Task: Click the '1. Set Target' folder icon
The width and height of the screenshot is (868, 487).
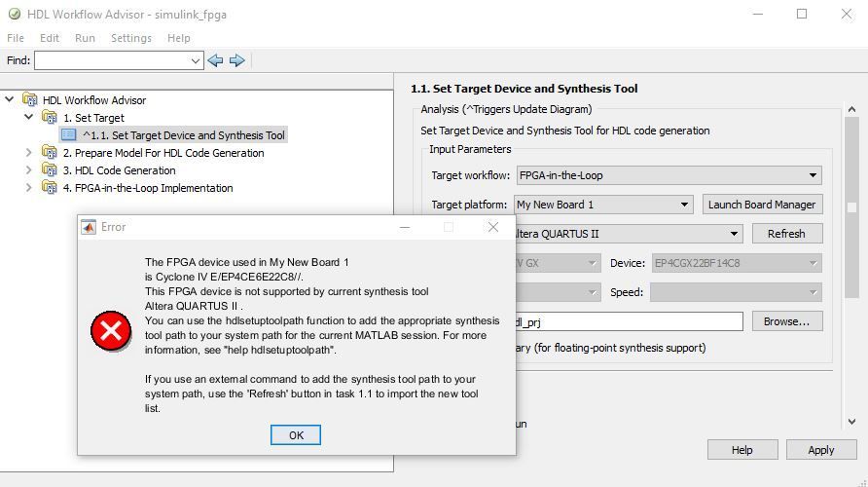Action: pyautogui.click(x=50, y=118)
